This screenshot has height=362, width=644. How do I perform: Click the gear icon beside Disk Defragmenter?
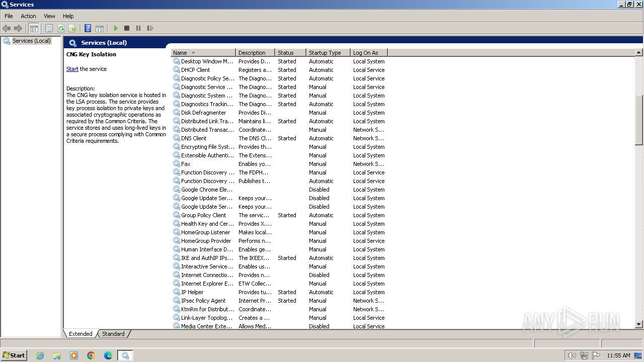coord(177,113)
